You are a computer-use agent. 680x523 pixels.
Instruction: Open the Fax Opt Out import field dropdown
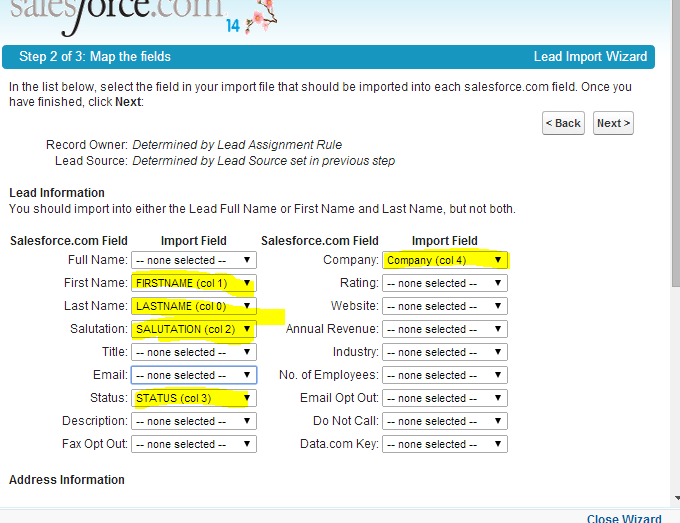(194, 444)
